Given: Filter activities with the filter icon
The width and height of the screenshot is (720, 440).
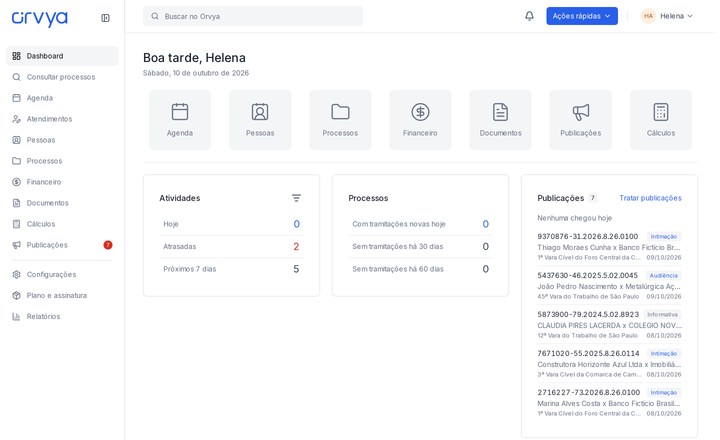Looking at the screenshot, I should click(x=296, y=198).
